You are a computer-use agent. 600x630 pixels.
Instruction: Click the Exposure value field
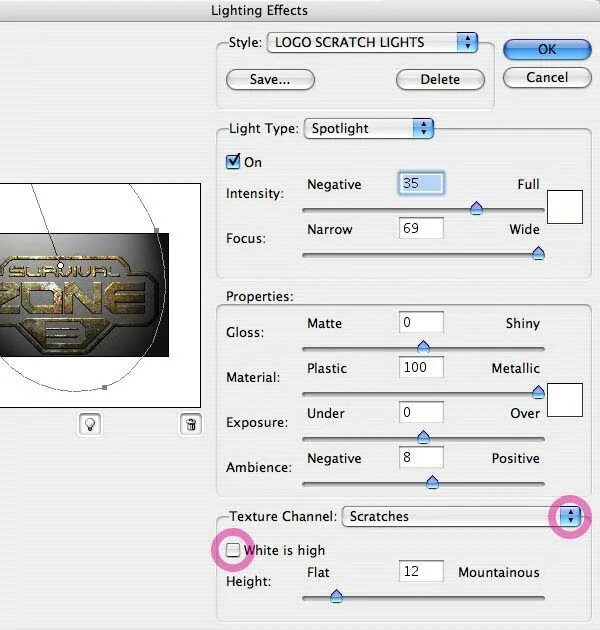coord(421,412)
